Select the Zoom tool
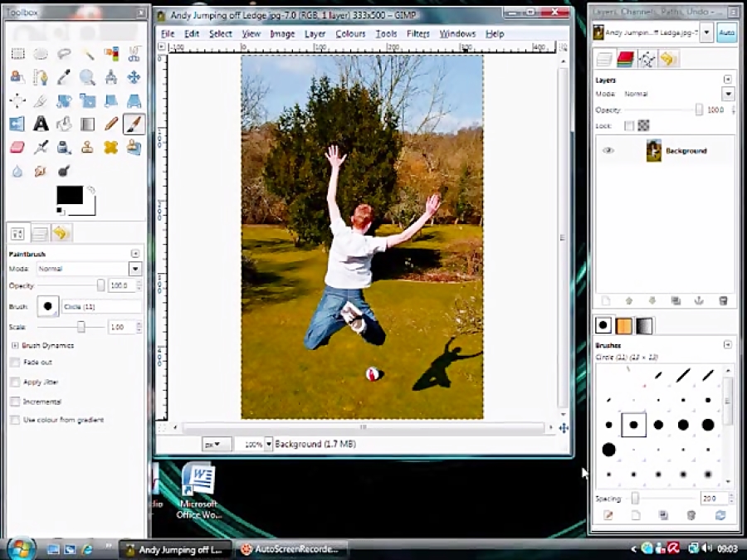 (87, 76)
